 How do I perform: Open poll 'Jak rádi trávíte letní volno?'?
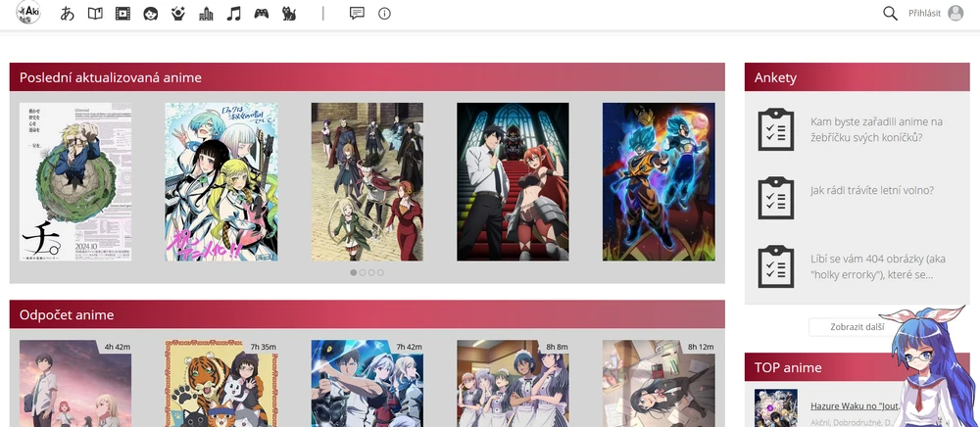click(x=872, y=191)
